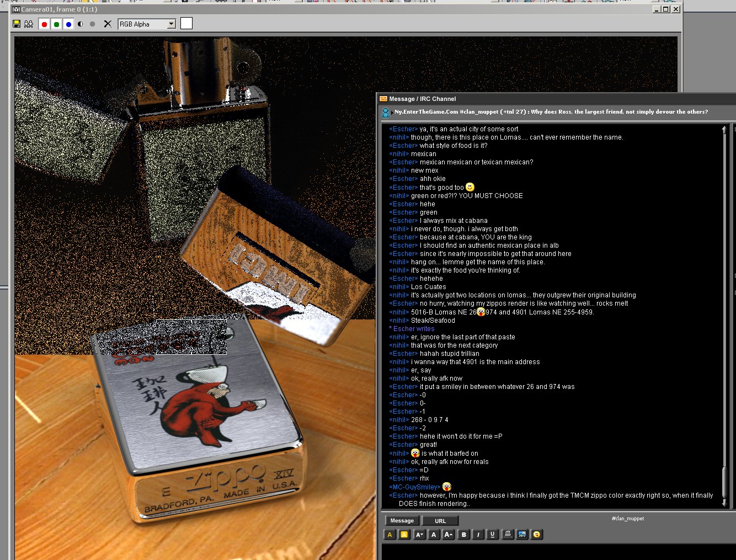Screen dimensions: 736x560
Task: Click the white color swatch in render toolbar
Action: click(186, 23)
